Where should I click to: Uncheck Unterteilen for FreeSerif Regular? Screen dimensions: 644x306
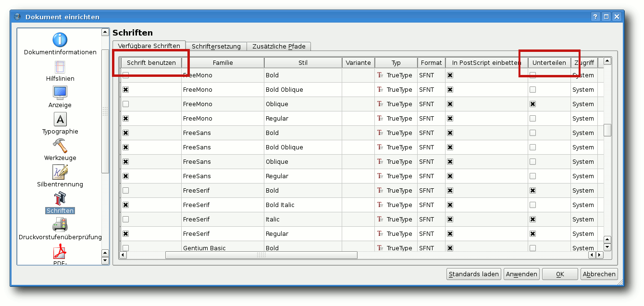[533, 233]
